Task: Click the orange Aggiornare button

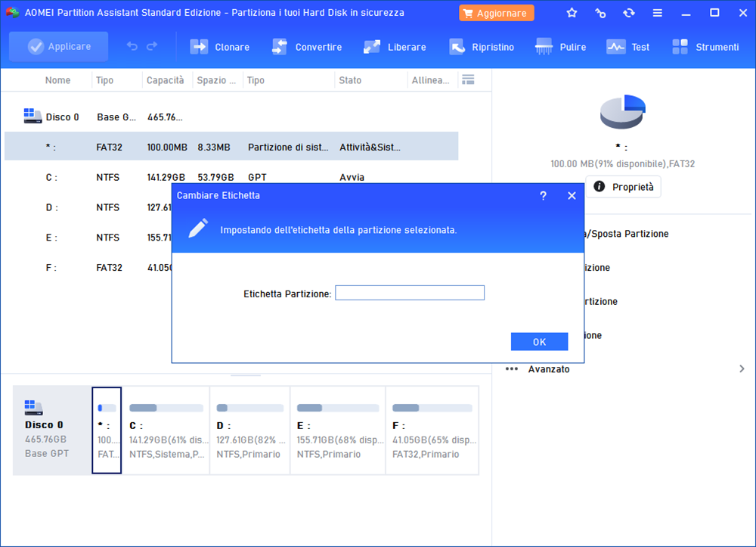Action: tap(497, 13)
